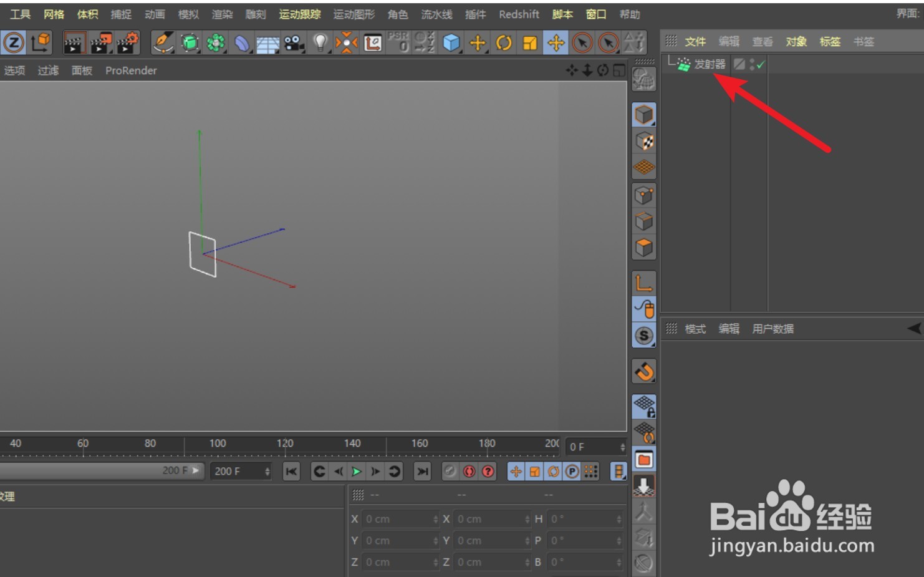The width and height of the screenshot is (924, 577).
Task: Select the yellow Move tool in top toolbar
Action: click(478, 42)
